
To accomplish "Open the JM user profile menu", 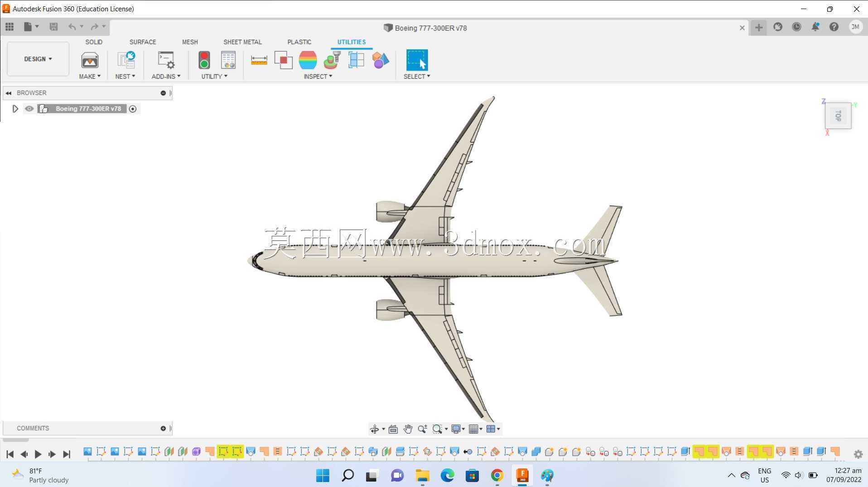I will click(855, 27).
